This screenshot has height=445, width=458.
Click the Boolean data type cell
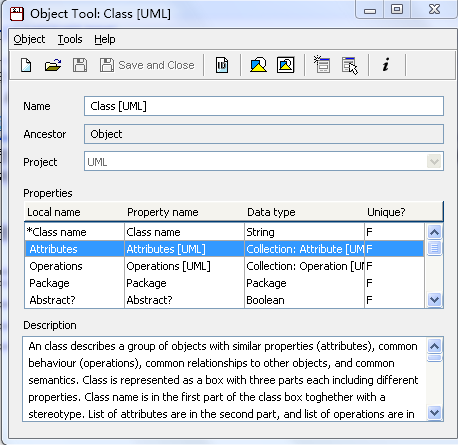tap(304, 300)
